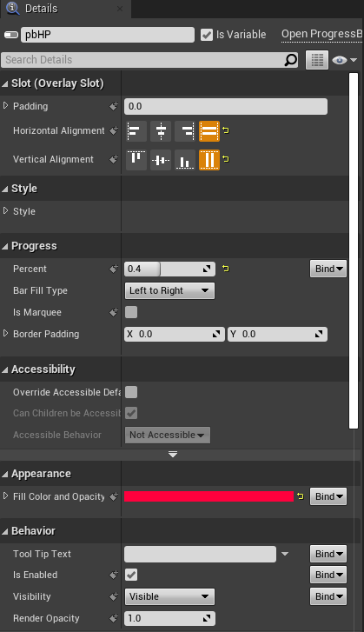Set horizontal alignment to right
Viewport: 364px width, 632px height.
click(185, 131)
